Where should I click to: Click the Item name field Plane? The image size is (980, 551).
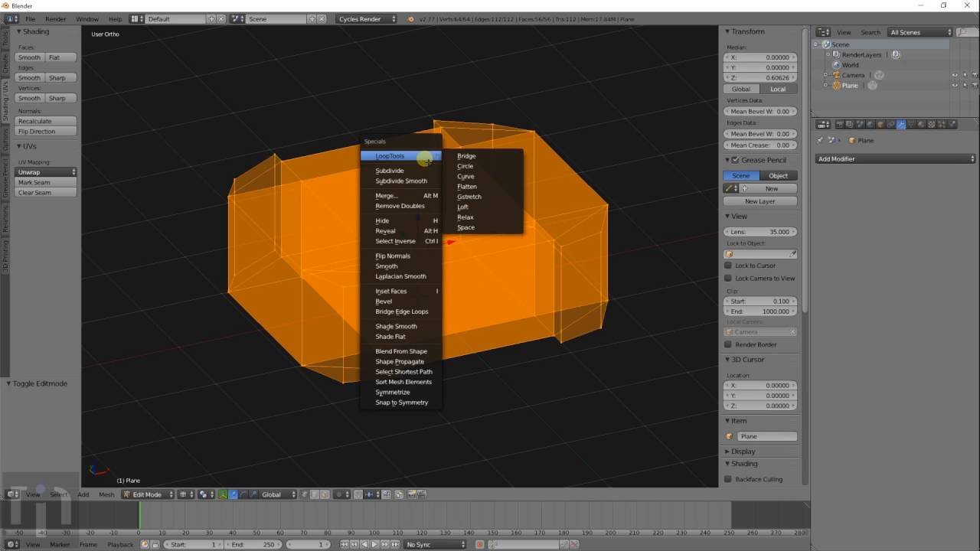click(767, 436)
